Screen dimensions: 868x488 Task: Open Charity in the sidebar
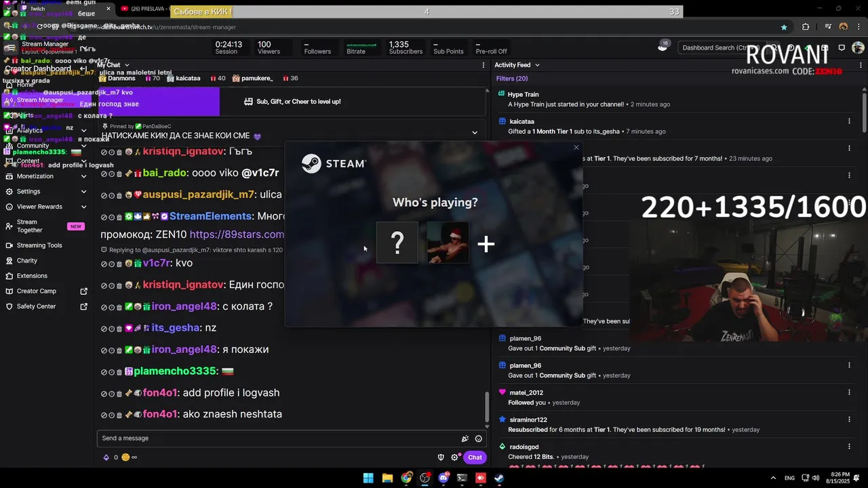27,261
